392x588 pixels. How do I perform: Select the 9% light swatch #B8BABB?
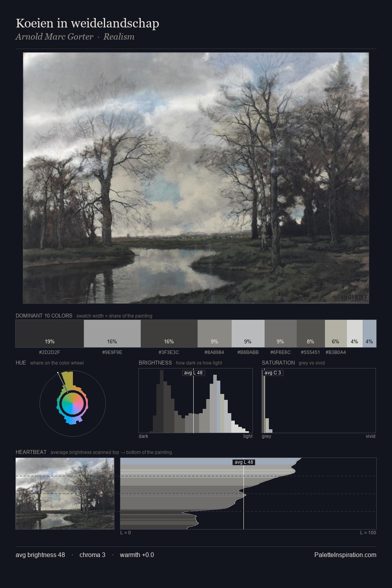[x=248, y=334]
